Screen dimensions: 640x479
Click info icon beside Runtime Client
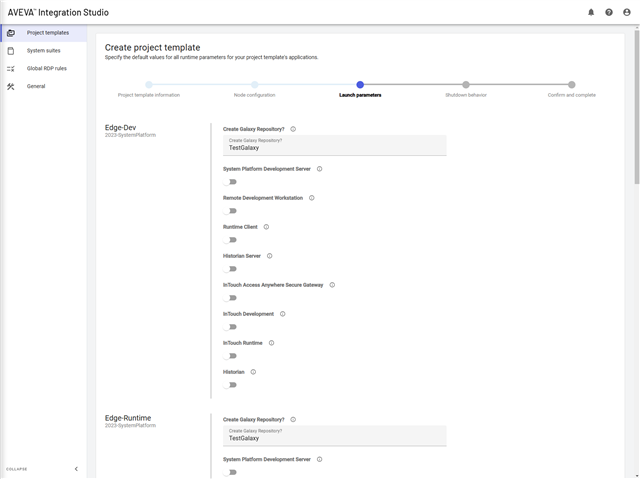click(267, 227)
